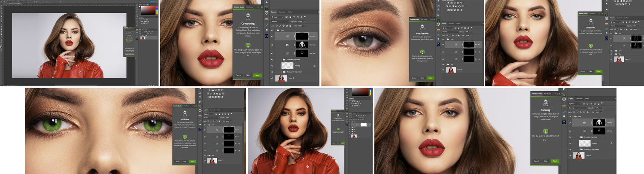Toggle Eye group visibility in Eye Shadow screenshot

[x=443, y=40]
